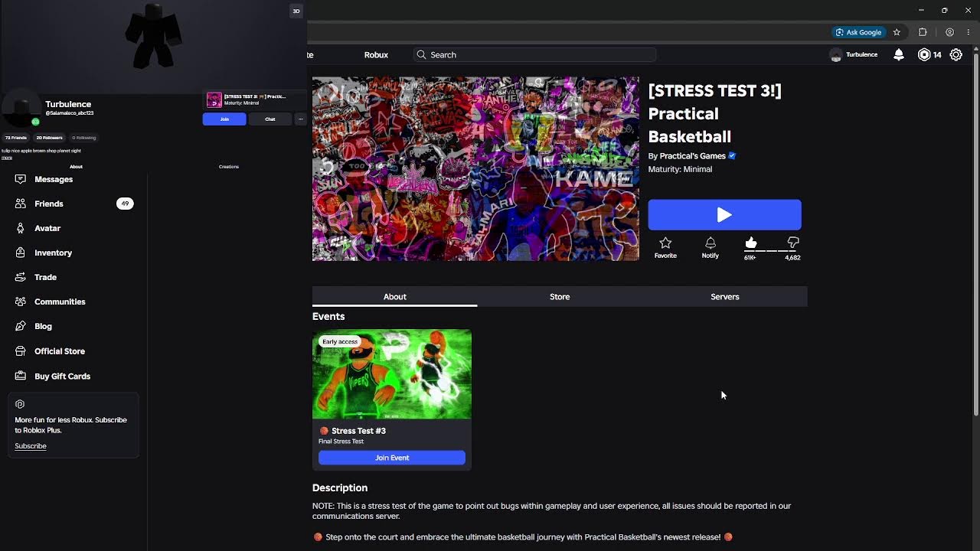Click the blue Join button on profile
980x551 pixels.
pyautogui.click(x=224, y=119)
